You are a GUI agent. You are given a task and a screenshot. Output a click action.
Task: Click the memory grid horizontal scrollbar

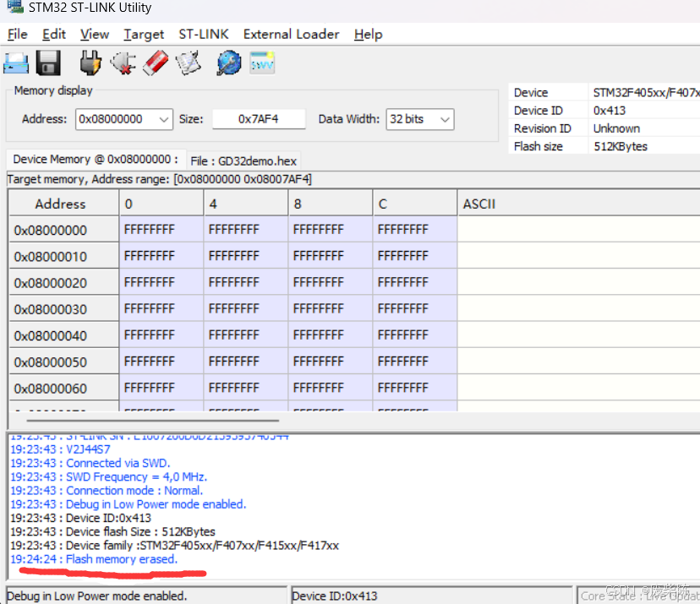[x=153, y=420]
